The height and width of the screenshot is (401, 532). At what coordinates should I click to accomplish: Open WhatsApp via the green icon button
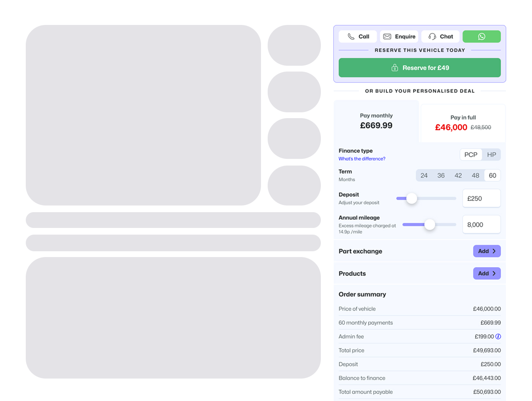(x=482, y=37)
